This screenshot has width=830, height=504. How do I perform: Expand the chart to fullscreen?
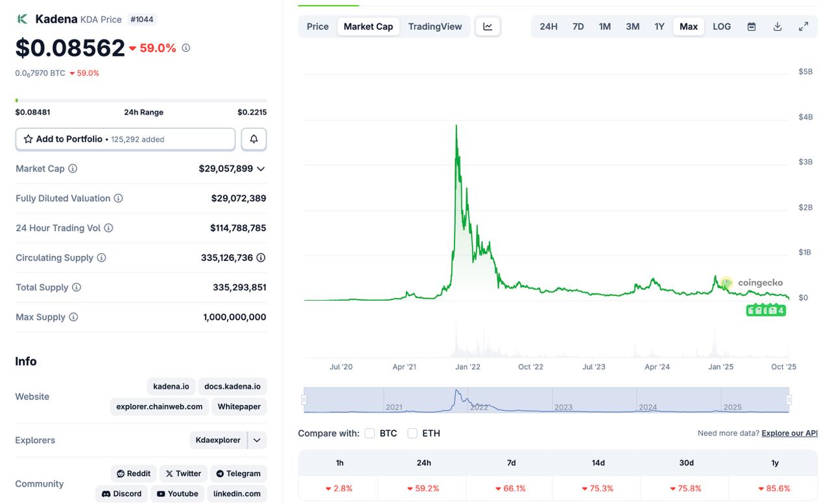pos(803,27)
